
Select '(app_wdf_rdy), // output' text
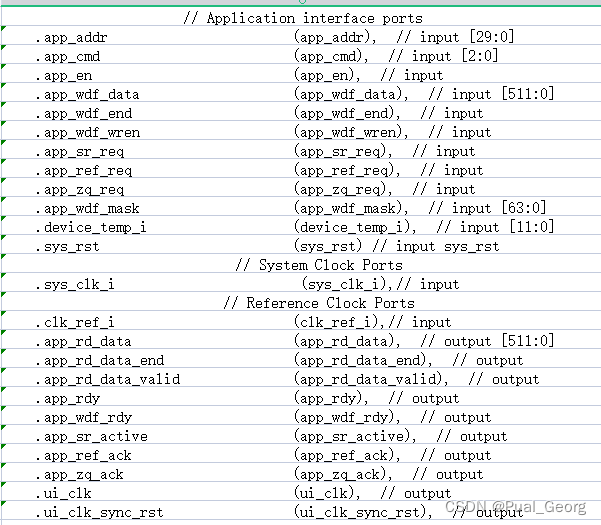pos(392,417)
